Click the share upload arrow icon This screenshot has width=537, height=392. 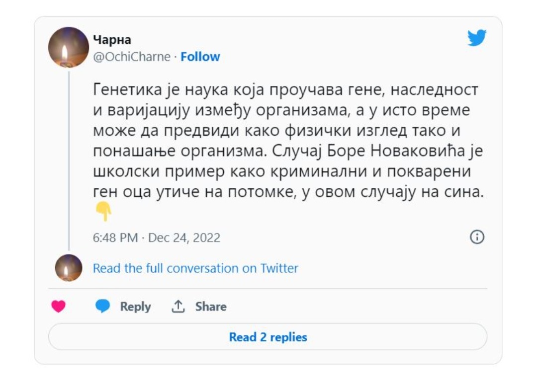coord(178,307)
